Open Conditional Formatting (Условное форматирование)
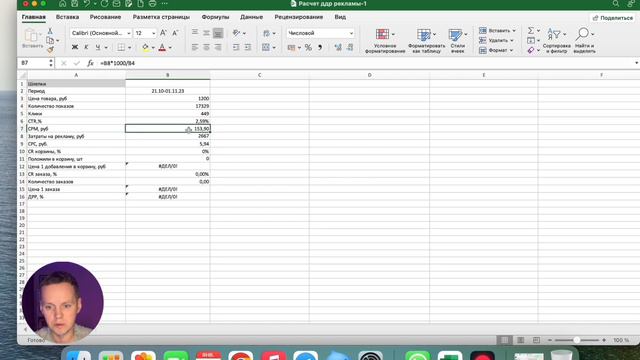 (x=385, y=41)
